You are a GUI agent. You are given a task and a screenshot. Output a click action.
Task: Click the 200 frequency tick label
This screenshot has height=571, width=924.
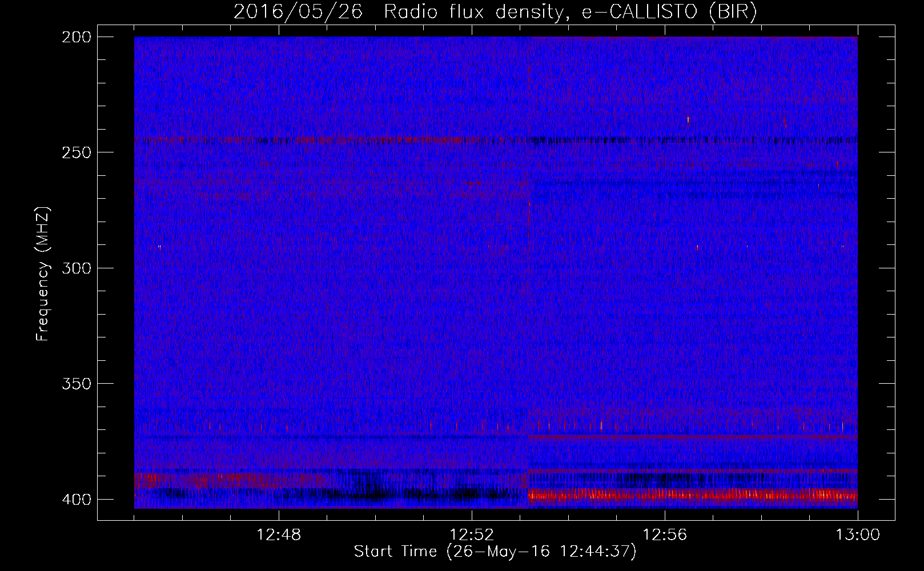click(x=77, y=37)
